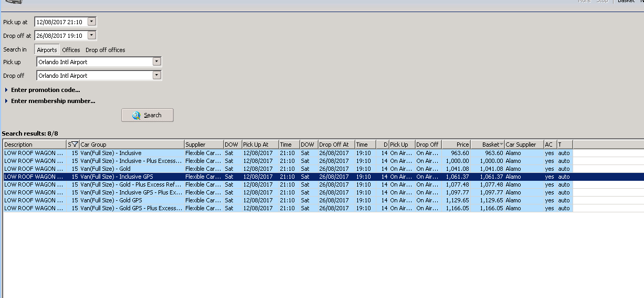
Task: Expand Enter membership number section
Action: (x=49, y=101)
